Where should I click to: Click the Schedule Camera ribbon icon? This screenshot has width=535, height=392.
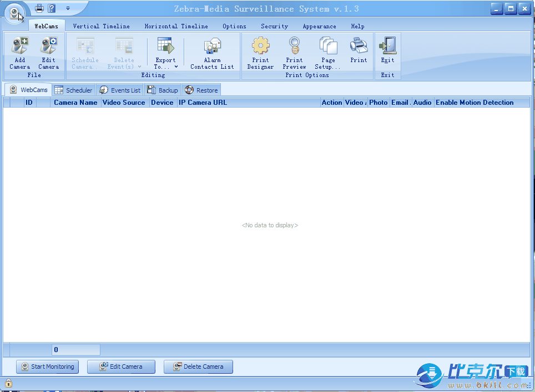(85, 53)
